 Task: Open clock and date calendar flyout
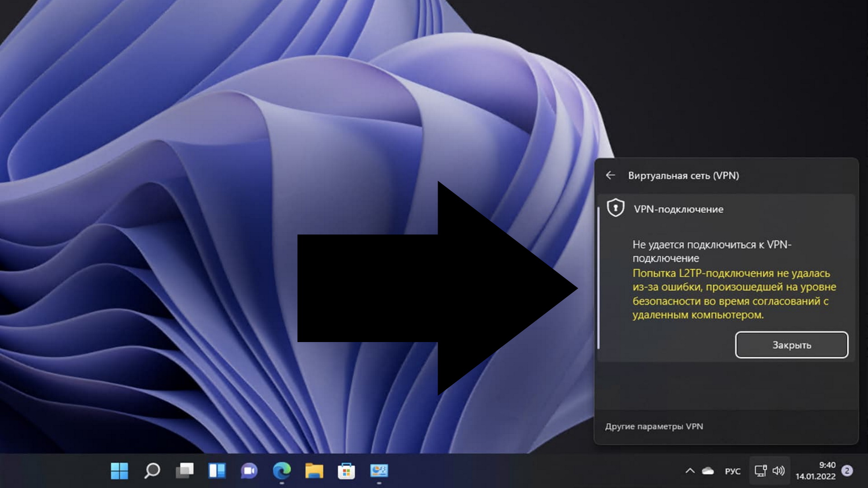[815, 471]
